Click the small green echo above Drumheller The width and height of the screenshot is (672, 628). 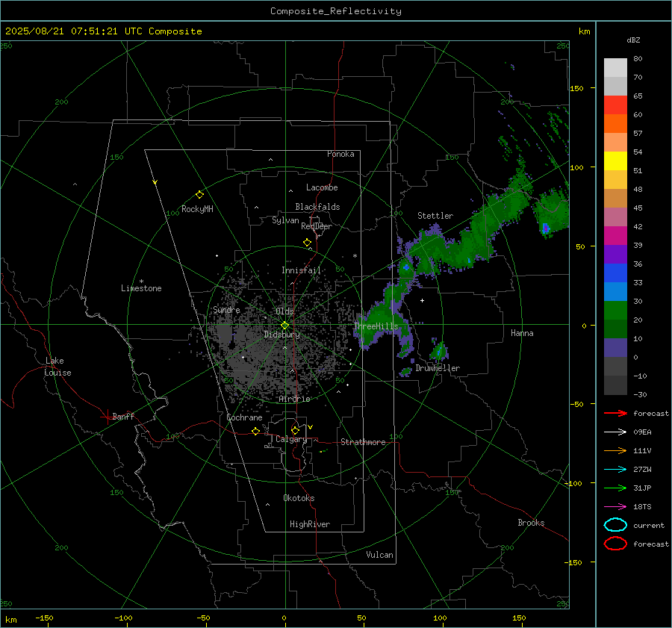[x=439, y=351]
